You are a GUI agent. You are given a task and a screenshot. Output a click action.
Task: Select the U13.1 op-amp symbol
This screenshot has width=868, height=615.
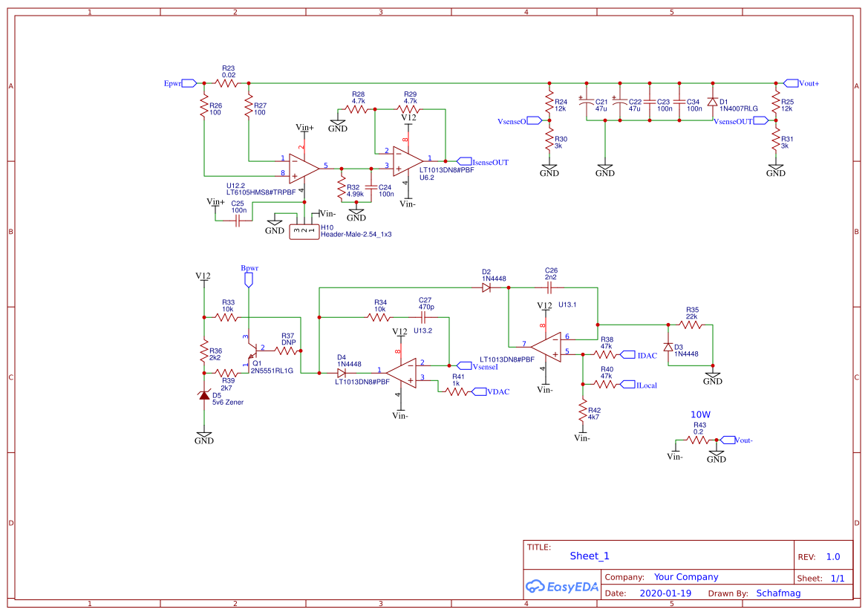pyautogui.click(x=546, y=347)
